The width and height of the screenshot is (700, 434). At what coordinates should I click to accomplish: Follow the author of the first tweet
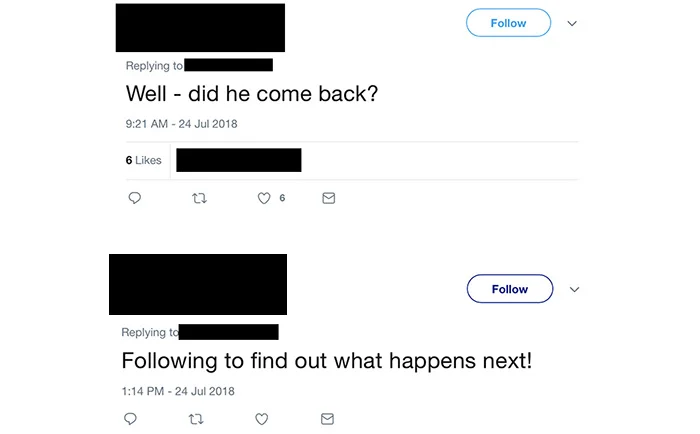[508, 23]
